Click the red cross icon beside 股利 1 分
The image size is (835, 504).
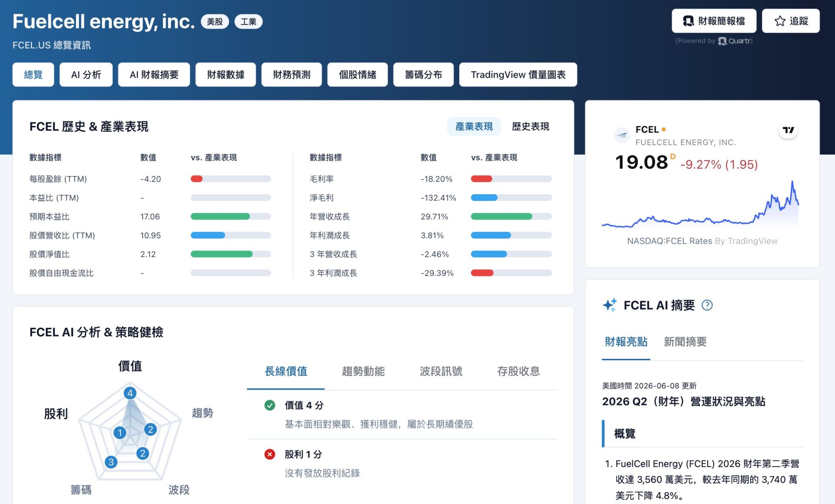coord(270,454)
